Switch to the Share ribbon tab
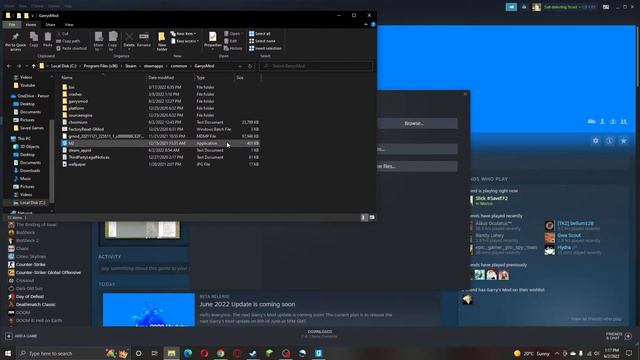The height and width of the screenshot is (360, 640). [50, 25]
